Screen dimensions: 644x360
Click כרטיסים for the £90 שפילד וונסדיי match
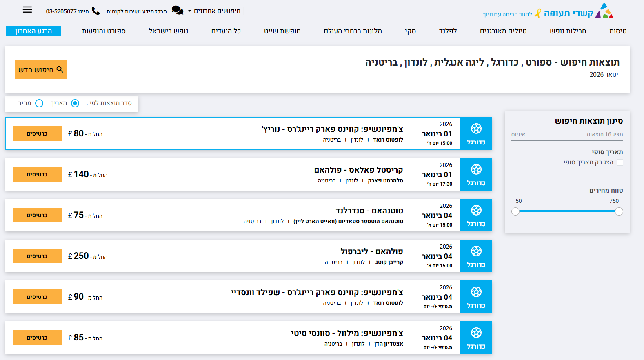click(37, 297)
